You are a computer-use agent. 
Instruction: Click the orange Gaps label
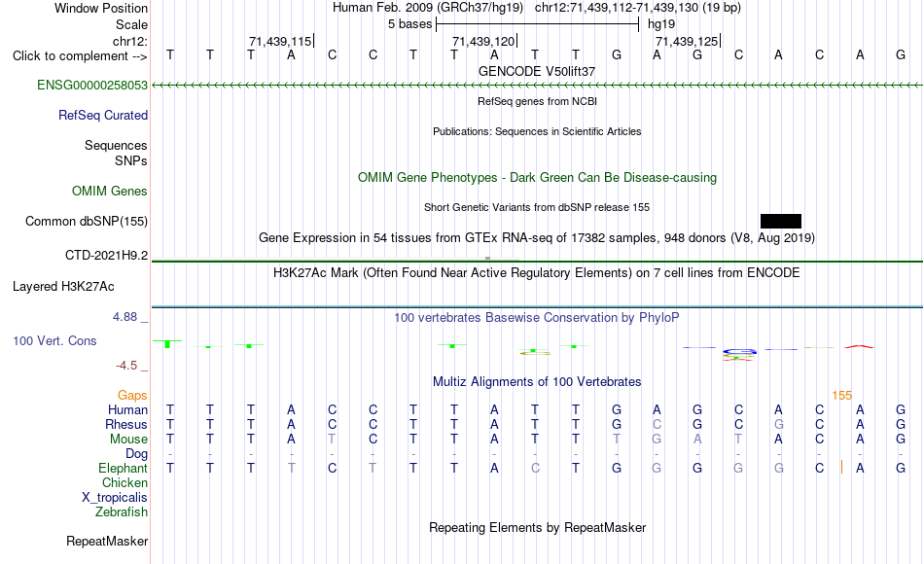(132, 396)
